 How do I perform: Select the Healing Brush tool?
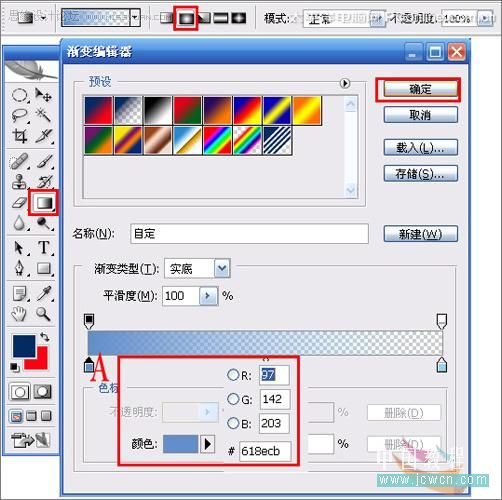[x=19, y=161]
